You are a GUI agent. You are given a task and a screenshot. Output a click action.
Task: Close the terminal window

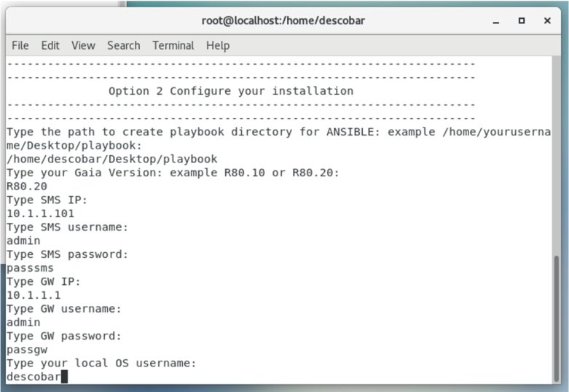coord(547,20)
